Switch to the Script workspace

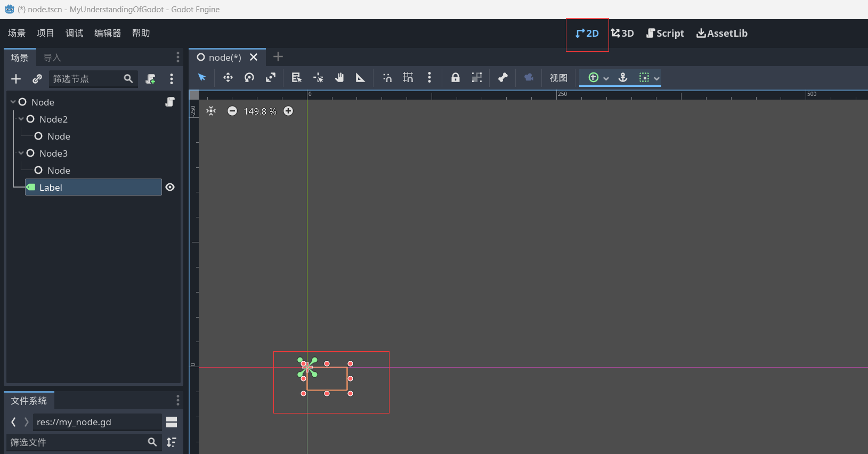coord(665,33)
